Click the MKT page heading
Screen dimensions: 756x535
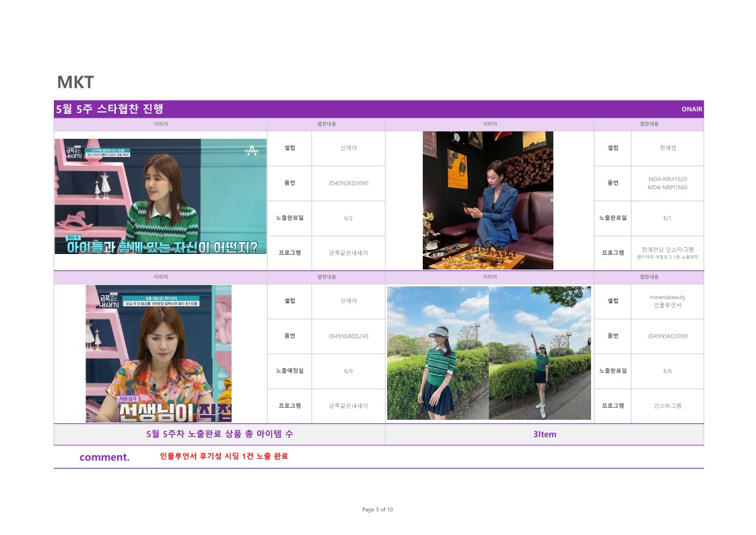tap(75, 82)
